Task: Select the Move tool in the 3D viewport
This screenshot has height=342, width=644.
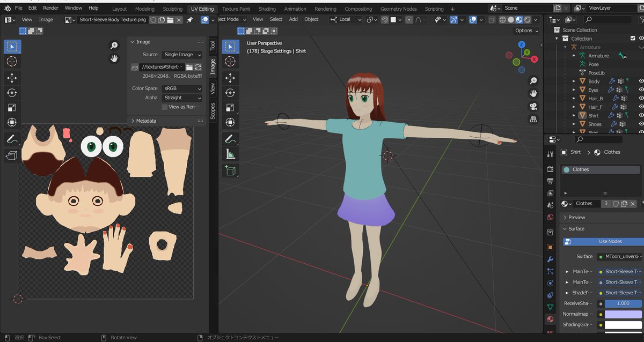Action: point(231,77)
